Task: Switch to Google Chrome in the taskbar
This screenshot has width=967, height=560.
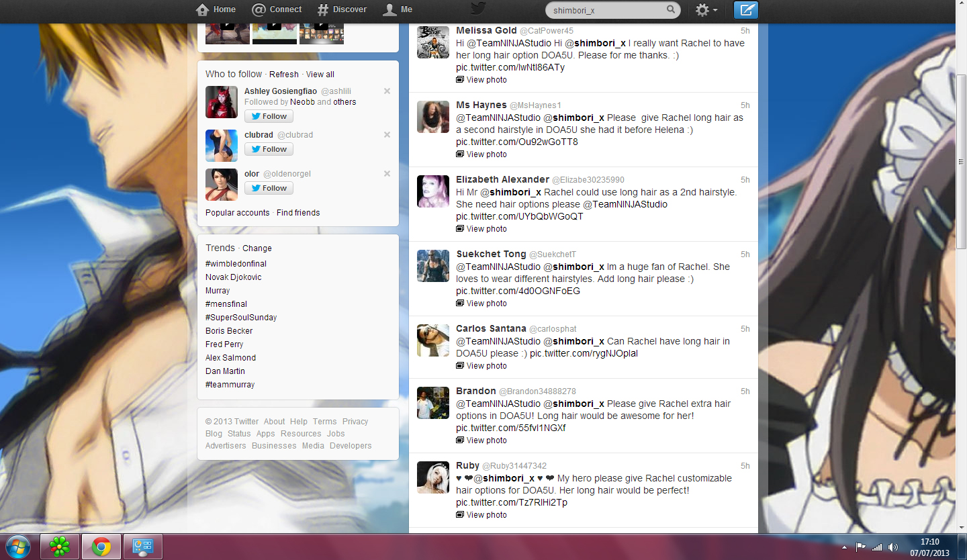Action: (101, 547)
